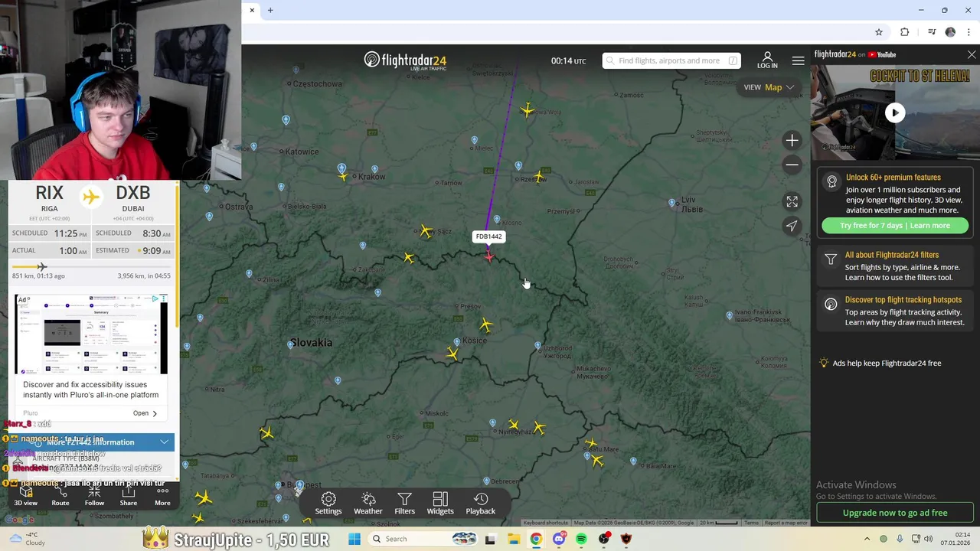Open the Weather layer options

[368, 504]
